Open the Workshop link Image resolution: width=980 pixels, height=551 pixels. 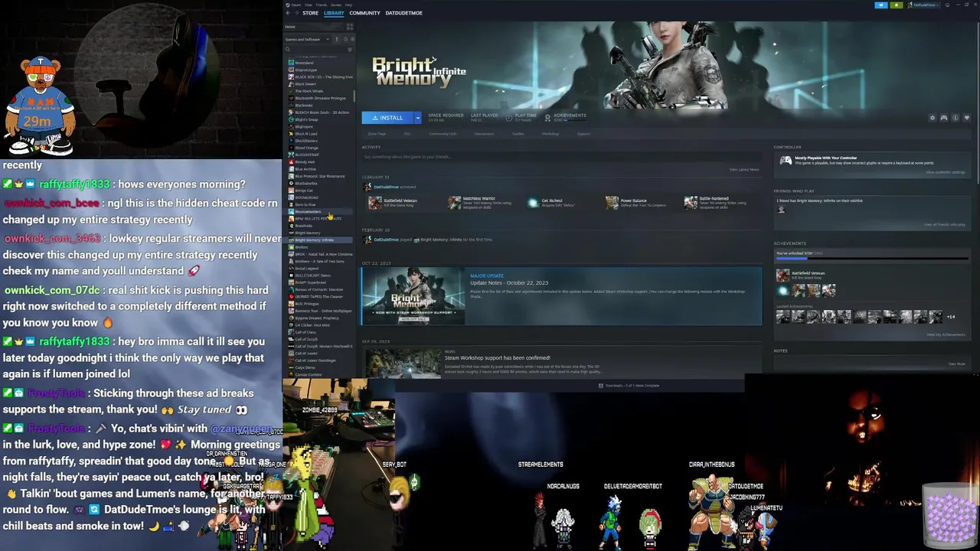550,134
